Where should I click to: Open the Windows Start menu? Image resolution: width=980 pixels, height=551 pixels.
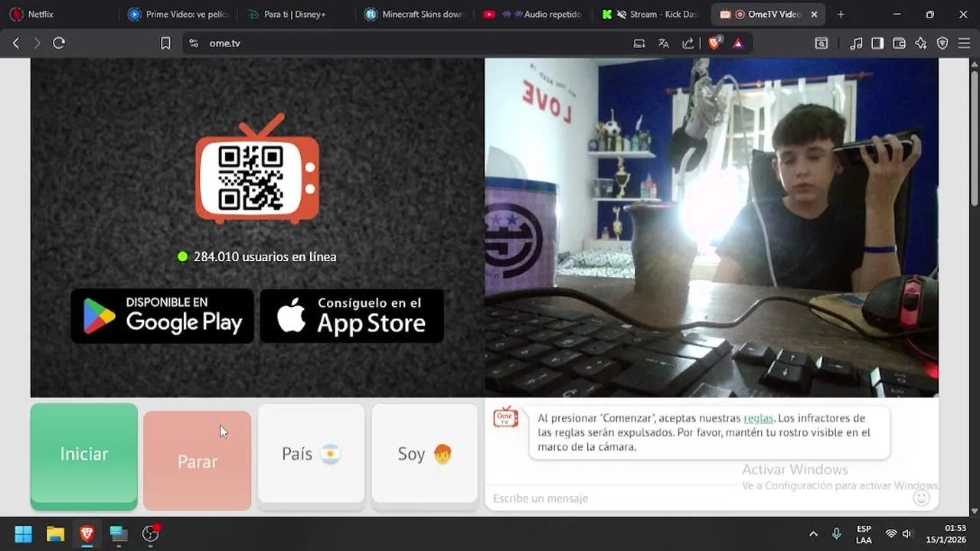23,533
